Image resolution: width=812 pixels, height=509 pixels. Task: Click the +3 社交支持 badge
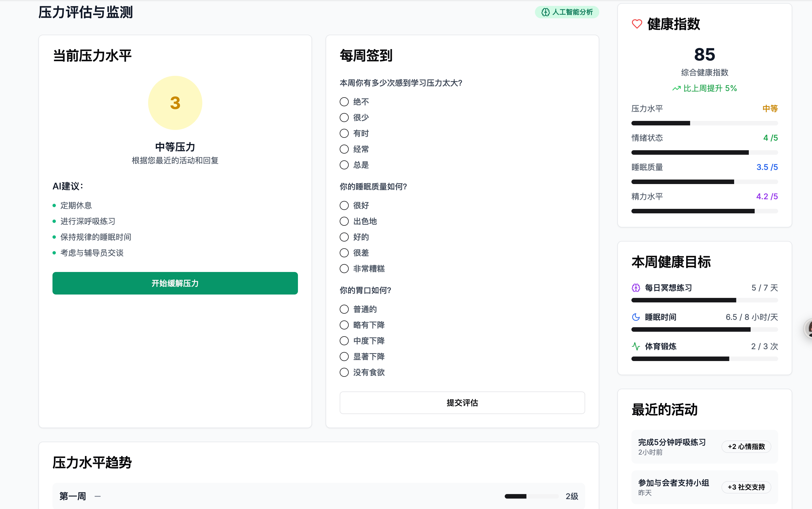pos(746,487)
